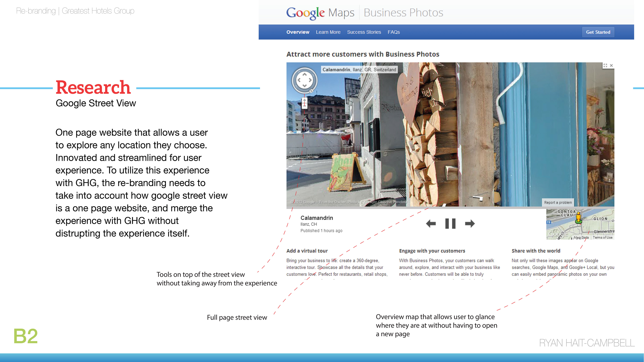This screenshot has width=644, height=362.
Task: Close the street view panel
Action: pyautogui.click(x=611, y=65)
